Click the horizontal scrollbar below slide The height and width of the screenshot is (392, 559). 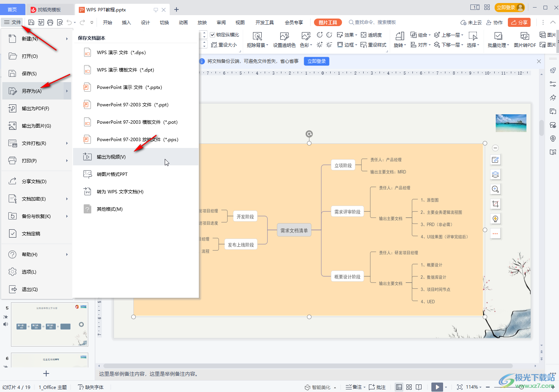[x=308, y=366]
